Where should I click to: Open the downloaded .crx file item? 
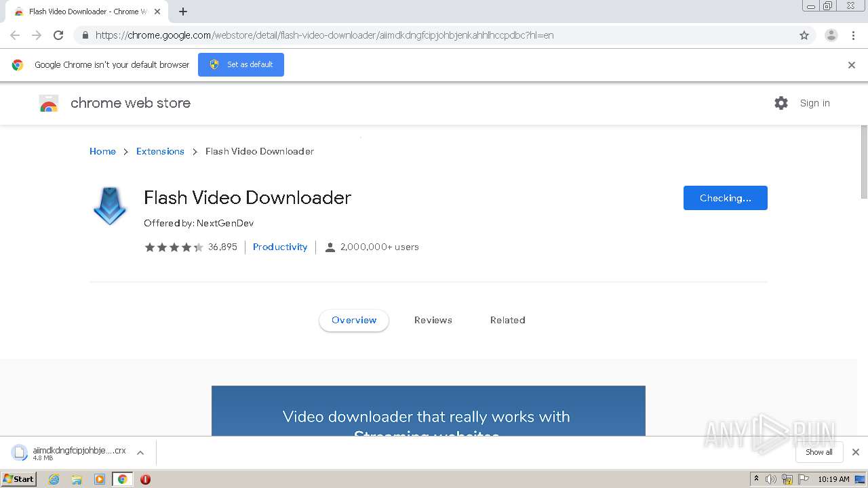[69, 453]
